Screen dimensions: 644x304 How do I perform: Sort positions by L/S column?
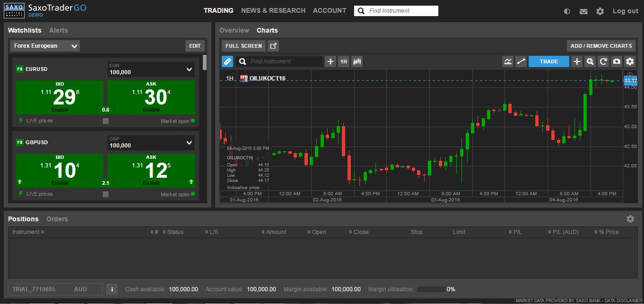(x=211, y=232)
